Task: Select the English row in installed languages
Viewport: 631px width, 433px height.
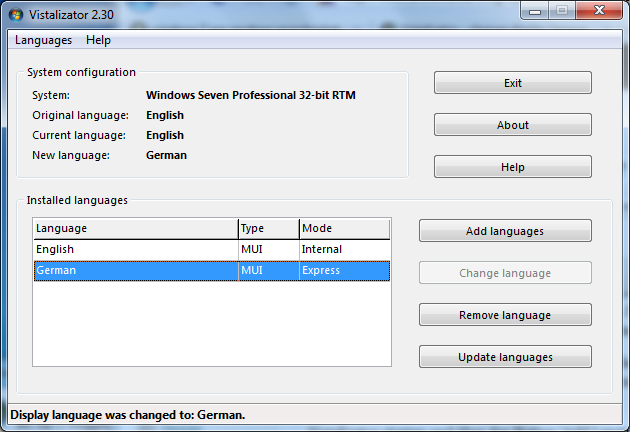Action: pyautogui.click(x=212, y=249)
